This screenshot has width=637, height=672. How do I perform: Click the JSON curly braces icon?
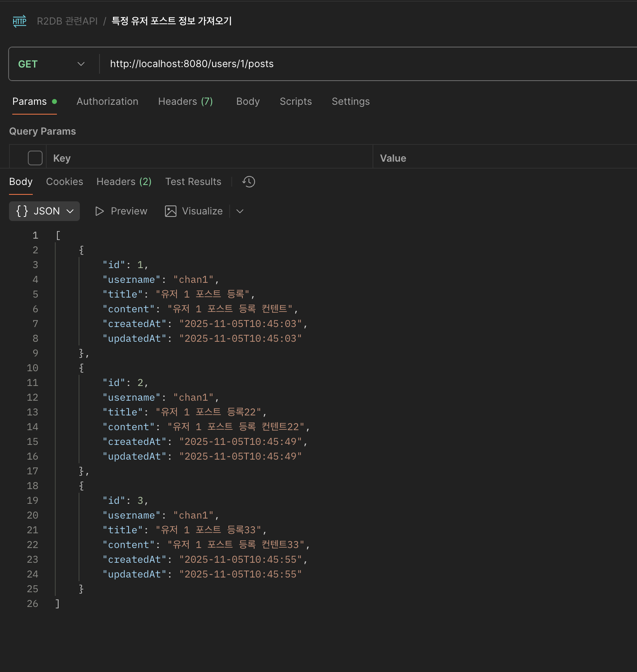22,211
